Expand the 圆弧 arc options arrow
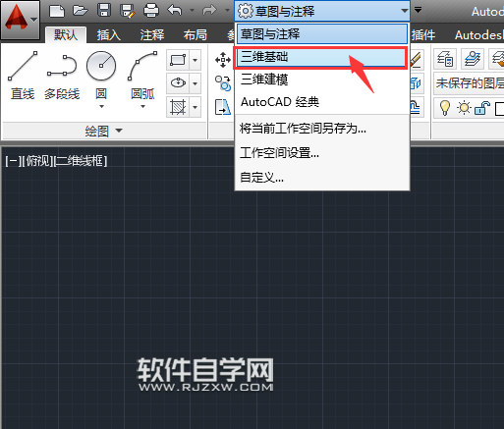The height and width of the screenshot is (429, 504). [142, 106]
